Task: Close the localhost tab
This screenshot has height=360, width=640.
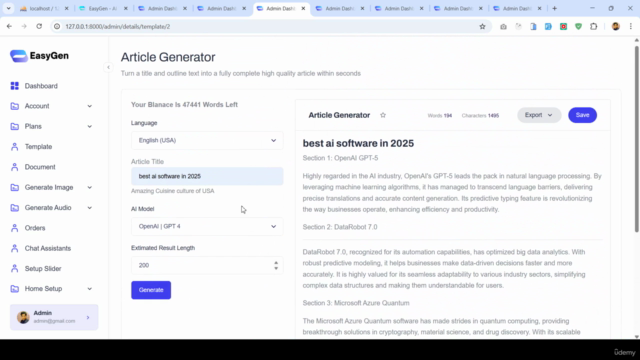Action: pos(67,8)
